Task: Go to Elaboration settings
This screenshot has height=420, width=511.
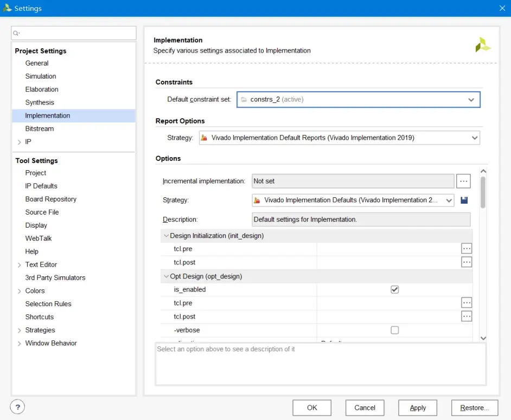Action: pos(42,89)
